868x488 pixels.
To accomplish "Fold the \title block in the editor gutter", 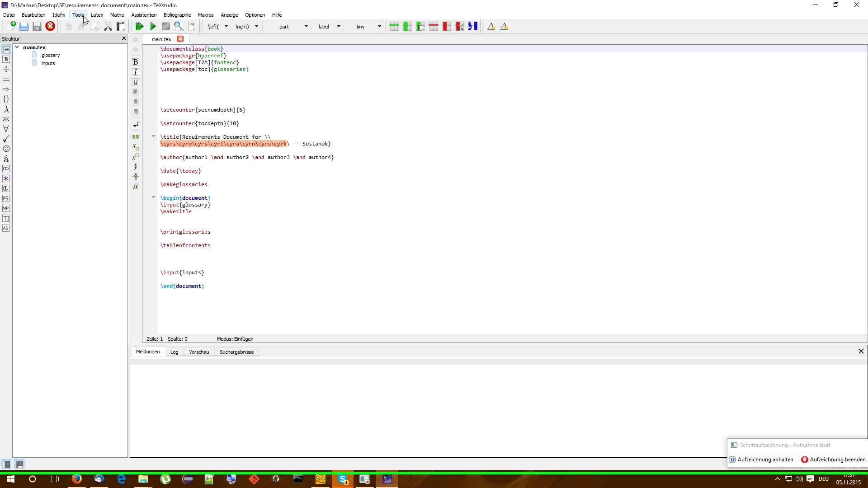I will pos(153,136).
